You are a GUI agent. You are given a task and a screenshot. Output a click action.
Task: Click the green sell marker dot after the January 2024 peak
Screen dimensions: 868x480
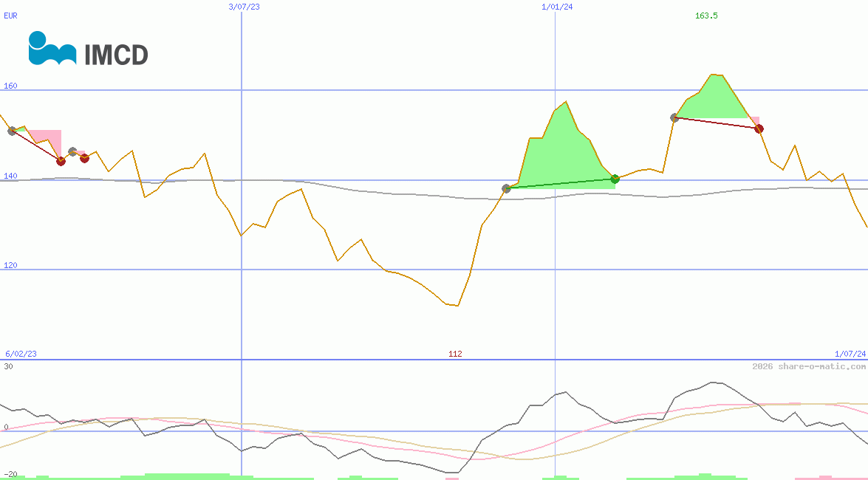tap(615, 179)
